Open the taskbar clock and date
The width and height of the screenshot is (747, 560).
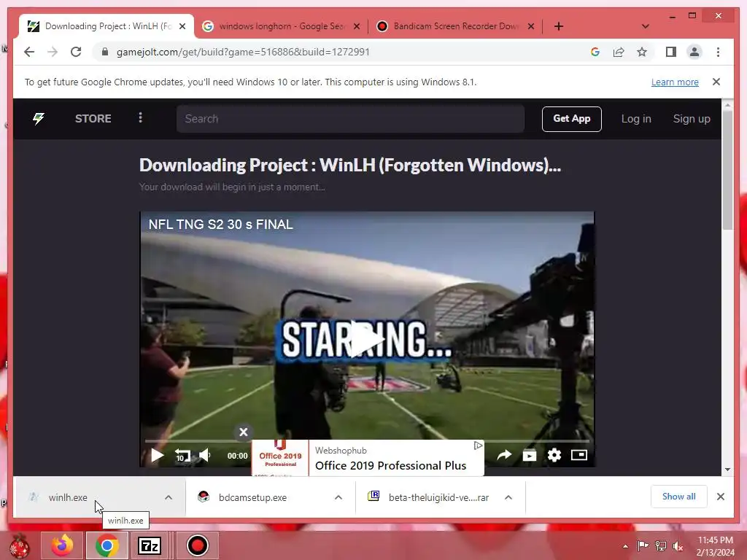click(x=716, y=546)
